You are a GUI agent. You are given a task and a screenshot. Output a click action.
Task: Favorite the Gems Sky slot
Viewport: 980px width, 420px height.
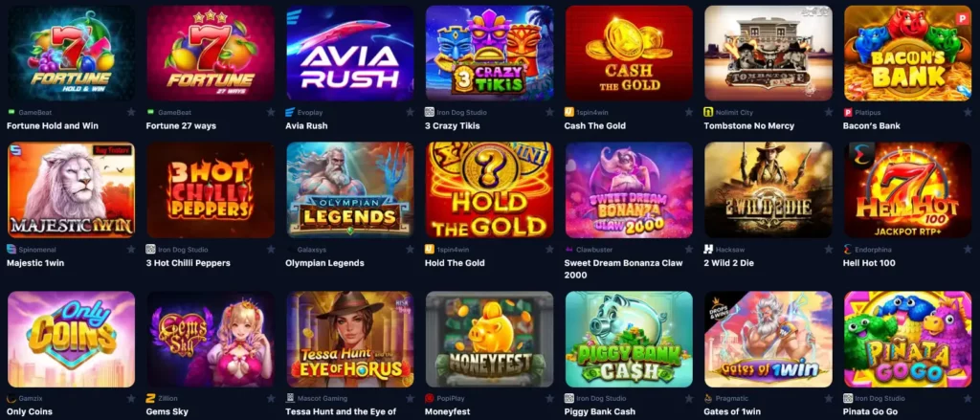click(271, 397)
